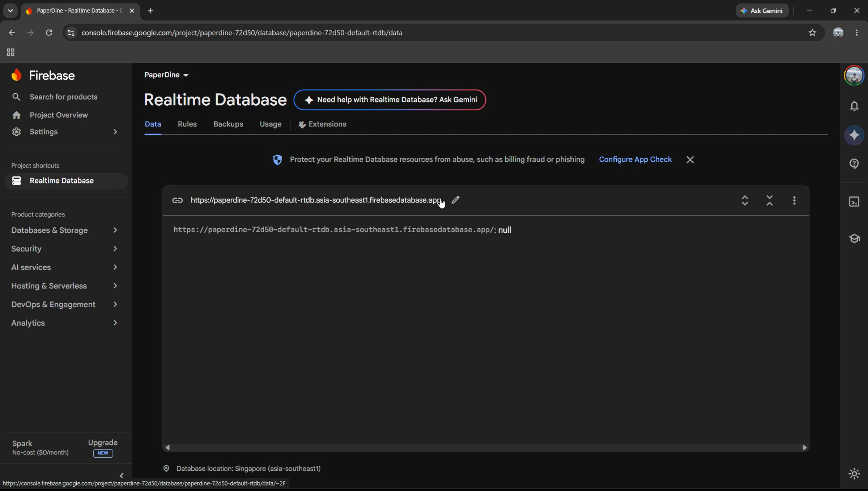Image resolution: width=868 pixels, height=491 pixels.
Task: Click Spark No-cost plan label
Action: (x=40, y=448)
